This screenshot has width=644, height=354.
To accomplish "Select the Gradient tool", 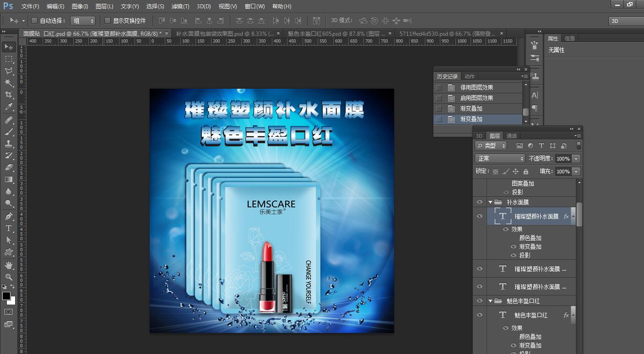I will tap(9, 179).
